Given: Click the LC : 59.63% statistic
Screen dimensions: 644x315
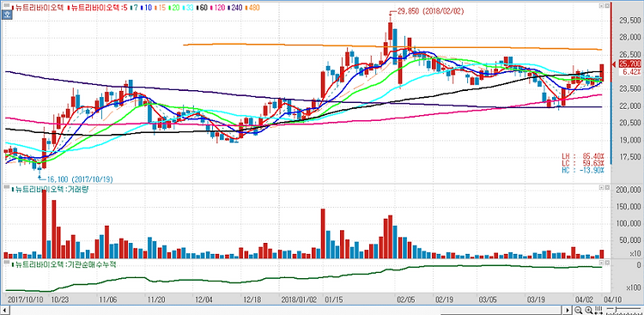Looking at the screenshot, I should 583,162.
